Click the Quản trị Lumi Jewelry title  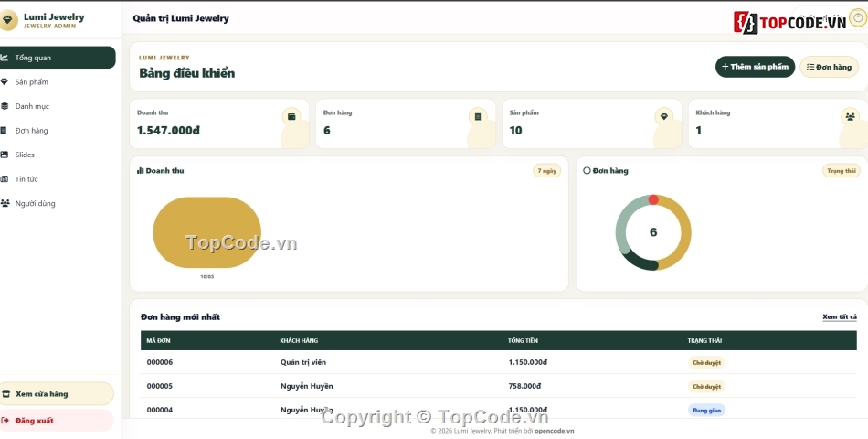coord(181,18)
